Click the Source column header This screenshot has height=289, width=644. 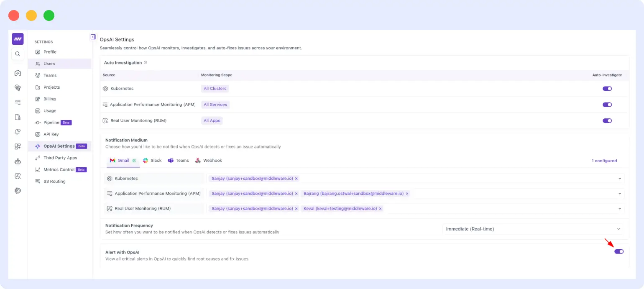tap(109, 75)
